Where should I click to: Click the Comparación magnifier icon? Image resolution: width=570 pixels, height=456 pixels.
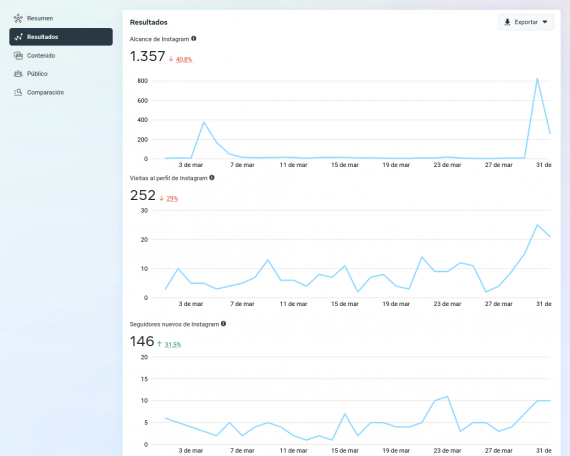[18, 92]
